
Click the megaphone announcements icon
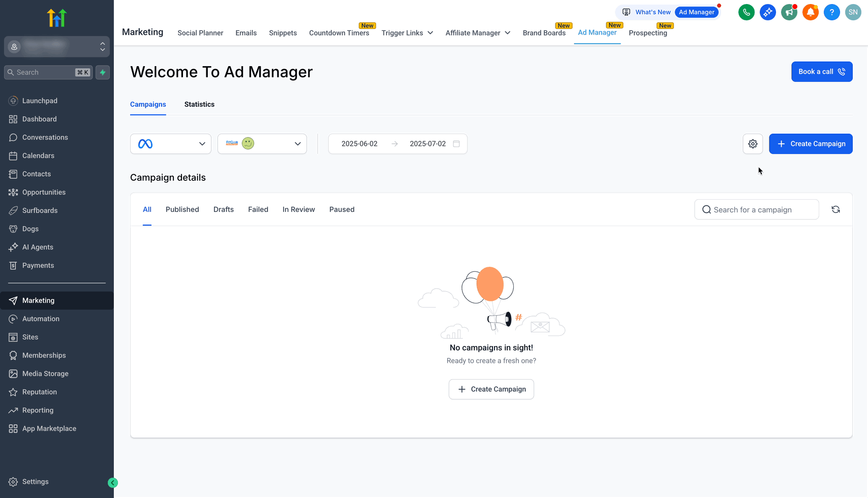(789, 12)
